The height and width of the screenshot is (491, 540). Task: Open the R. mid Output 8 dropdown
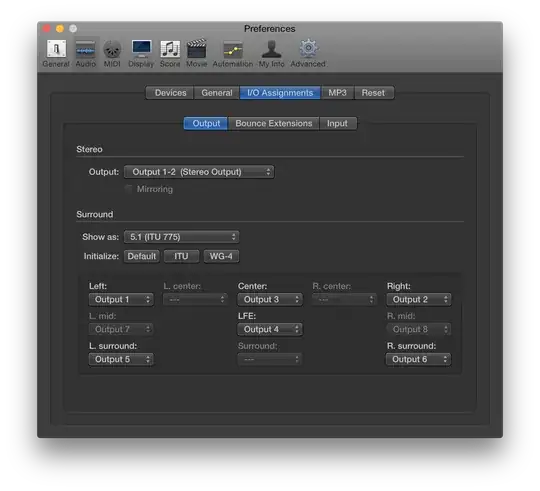[x=419, y=330]
